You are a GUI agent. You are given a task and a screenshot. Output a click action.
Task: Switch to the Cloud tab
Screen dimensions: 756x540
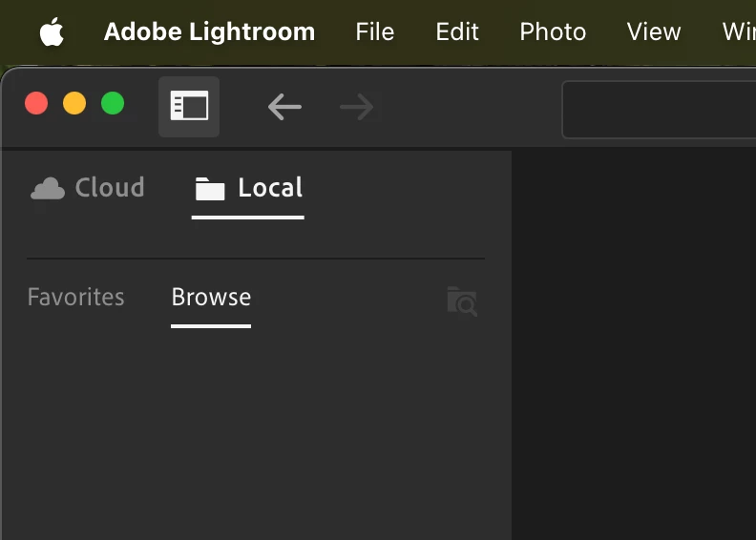pos(87,187)
